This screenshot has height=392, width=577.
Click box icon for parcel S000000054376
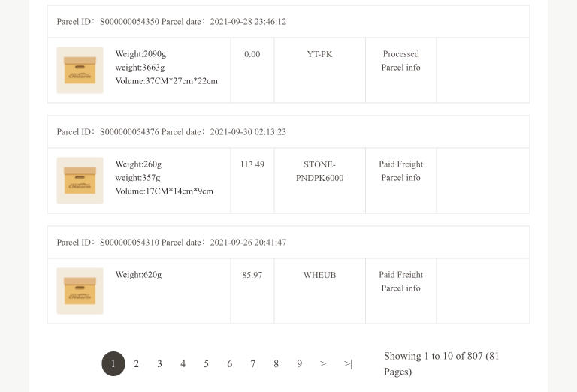(x=80, y=180)
